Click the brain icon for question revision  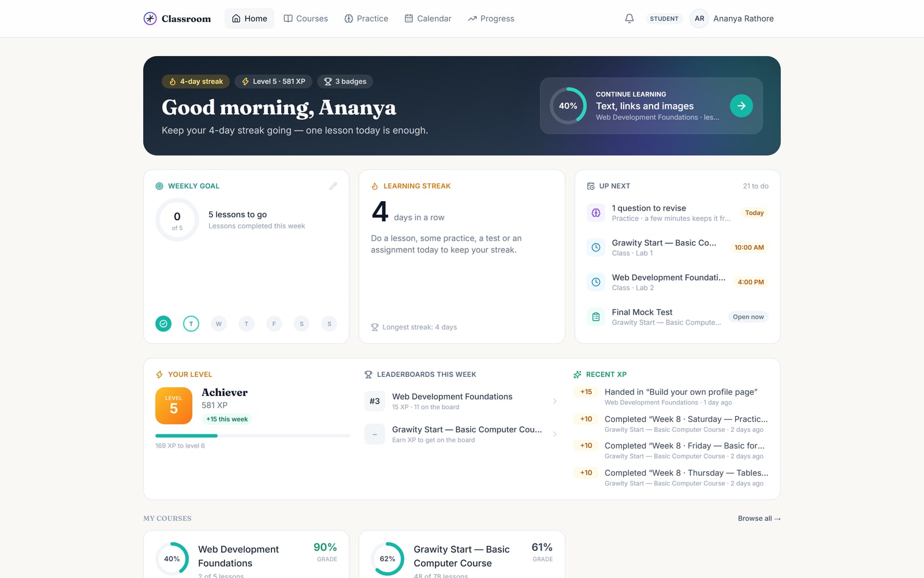pyautogui.click(x=596, y=213)
